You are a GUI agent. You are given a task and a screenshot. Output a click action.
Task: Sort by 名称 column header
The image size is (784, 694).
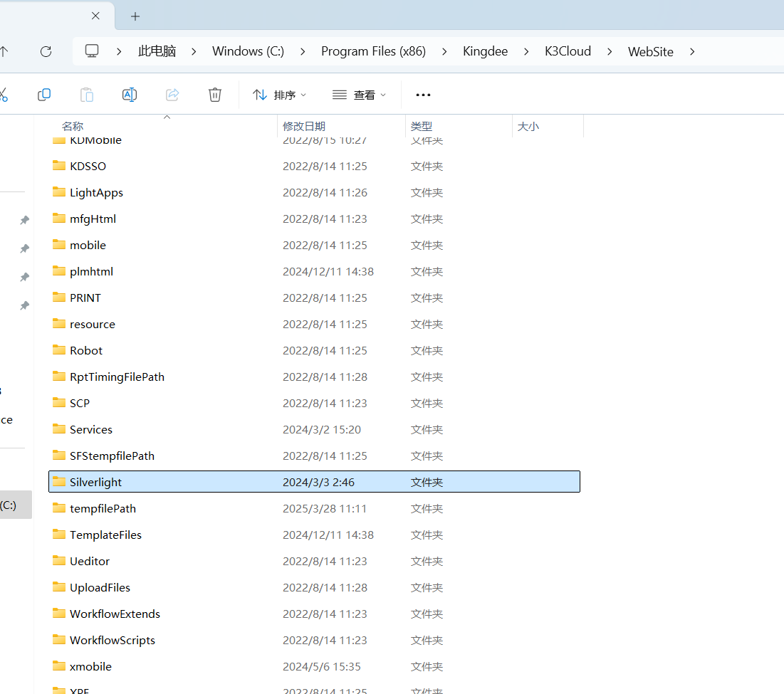pos(73,127)
